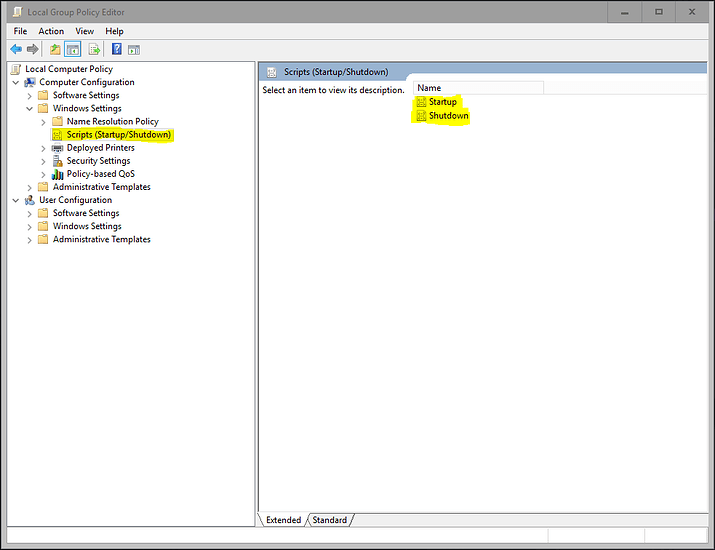Select the Computer Configuration tree item
The height and width of the screenshot is (550, 715).
(x=87, y=83)
